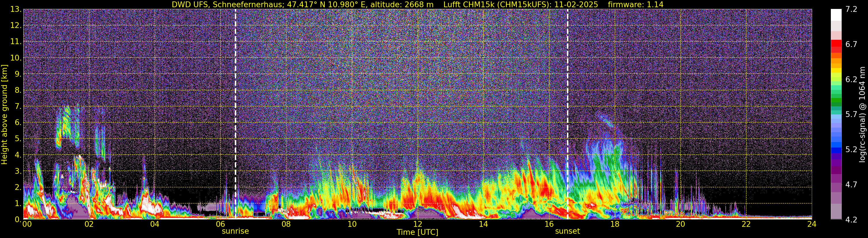This screenshot has height=238, width=868.
Task: Click the time axis tick '08'
Action: click(286, 224)
